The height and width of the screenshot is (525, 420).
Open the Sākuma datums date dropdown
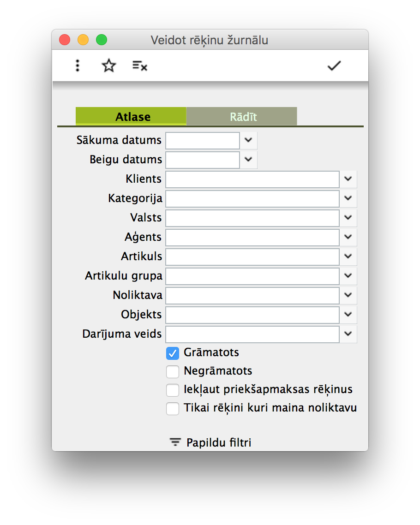[x=248, y=140]
